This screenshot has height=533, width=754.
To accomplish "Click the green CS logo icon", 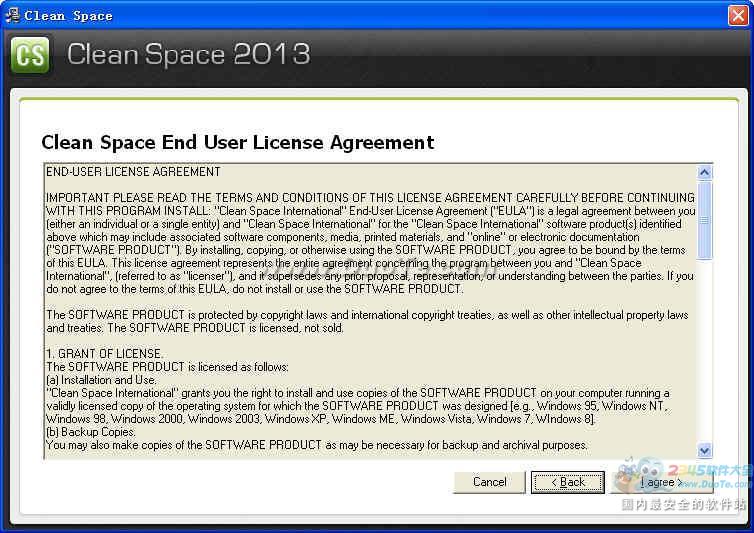I will pos(30,55).
